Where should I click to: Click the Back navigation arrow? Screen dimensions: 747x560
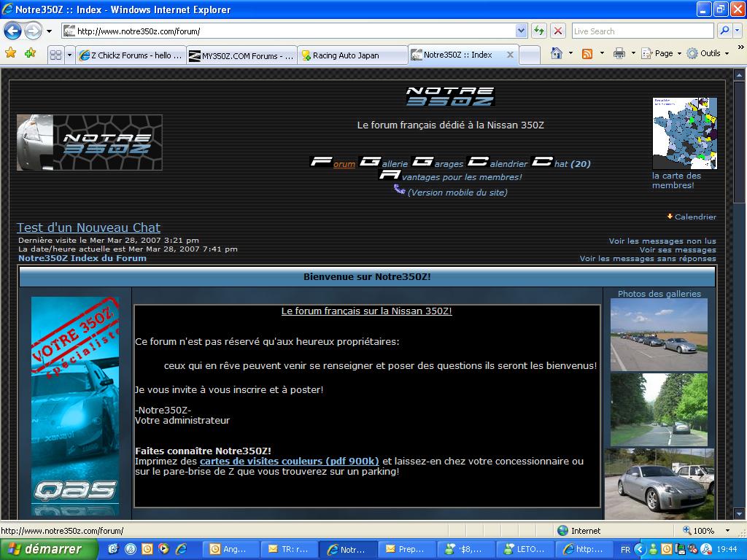pyautogui.click(x=12, y=31)
